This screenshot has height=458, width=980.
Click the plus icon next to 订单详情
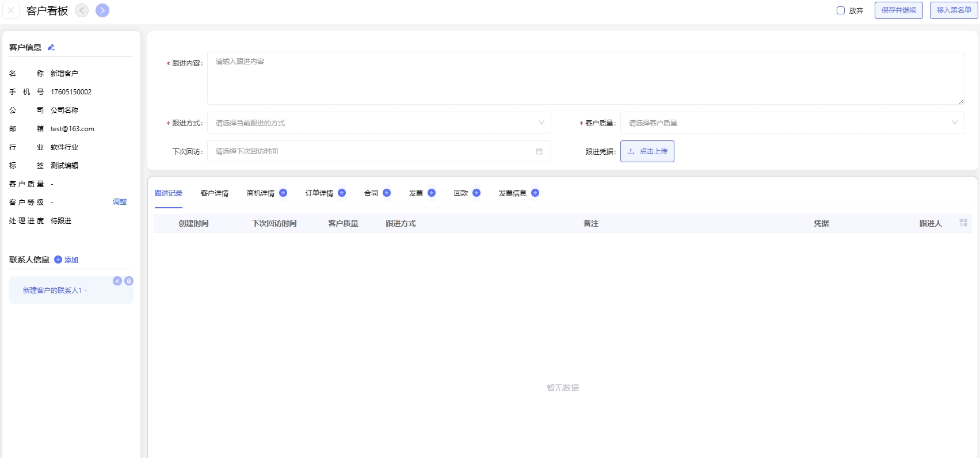tap(342, 193)
